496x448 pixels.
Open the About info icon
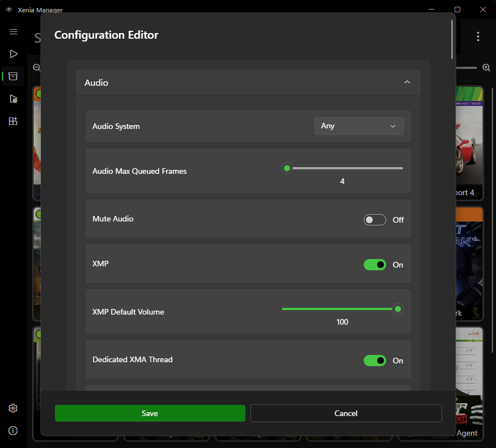(13, 431)
